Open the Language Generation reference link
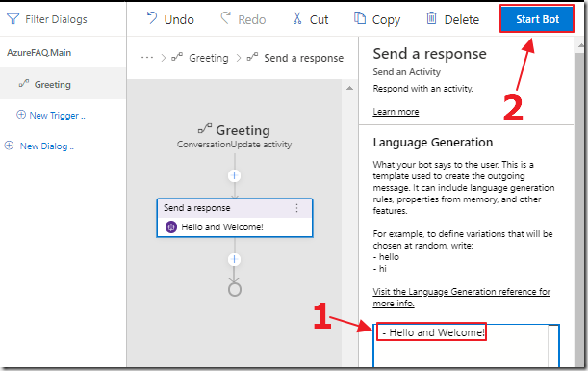This screenshot has width=588, height=371. pos(461,298)
